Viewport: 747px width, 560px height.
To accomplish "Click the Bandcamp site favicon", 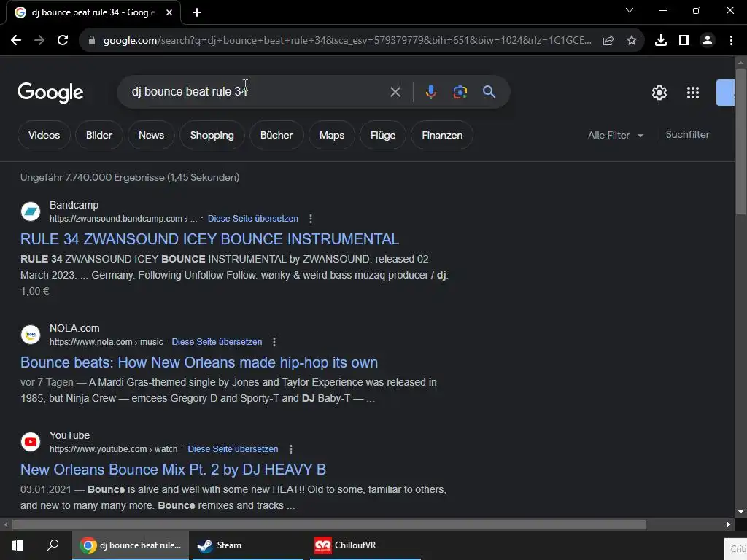I will [x=31, y=211].
